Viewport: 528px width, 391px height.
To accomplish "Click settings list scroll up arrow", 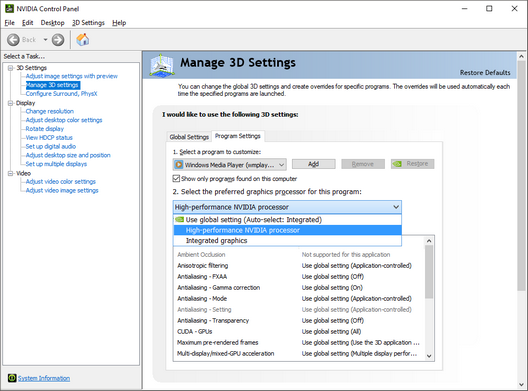I will (429, 241).
